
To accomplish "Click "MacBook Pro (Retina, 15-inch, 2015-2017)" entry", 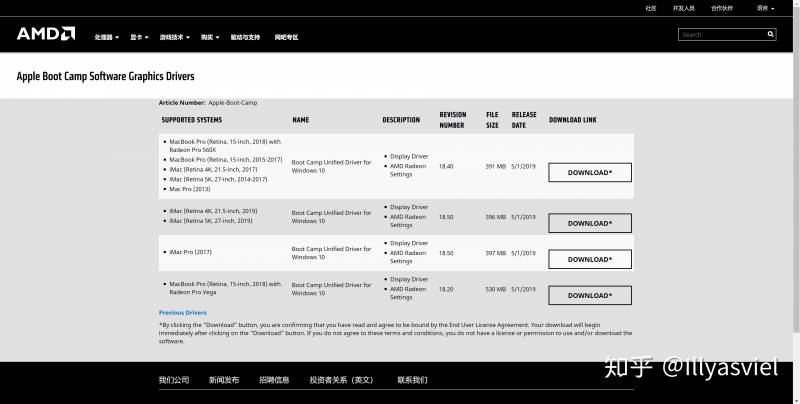I will point(226,160).
